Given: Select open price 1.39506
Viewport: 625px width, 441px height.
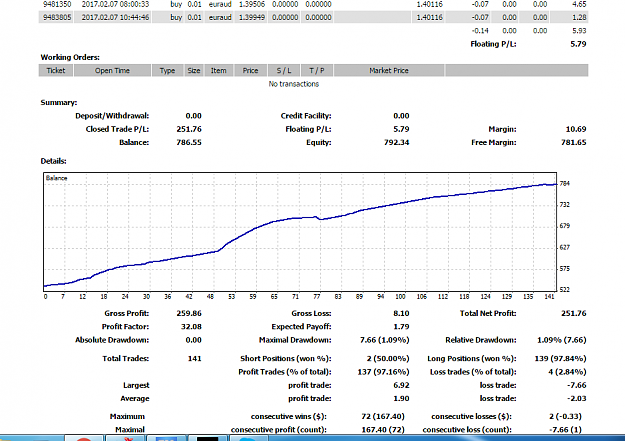Looking at the screenshot, I should coord(252,4).
